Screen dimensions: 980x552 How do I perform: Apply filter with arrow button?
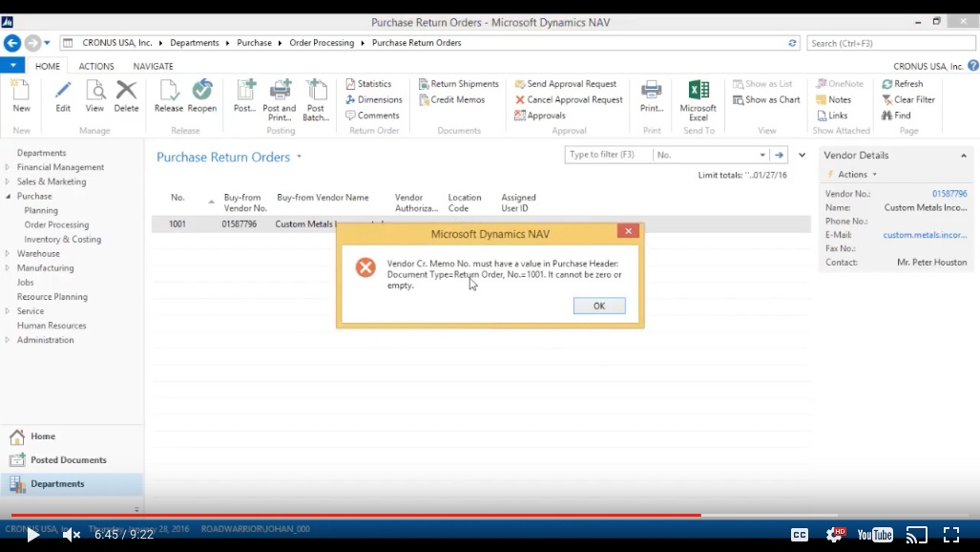point(779,155)
